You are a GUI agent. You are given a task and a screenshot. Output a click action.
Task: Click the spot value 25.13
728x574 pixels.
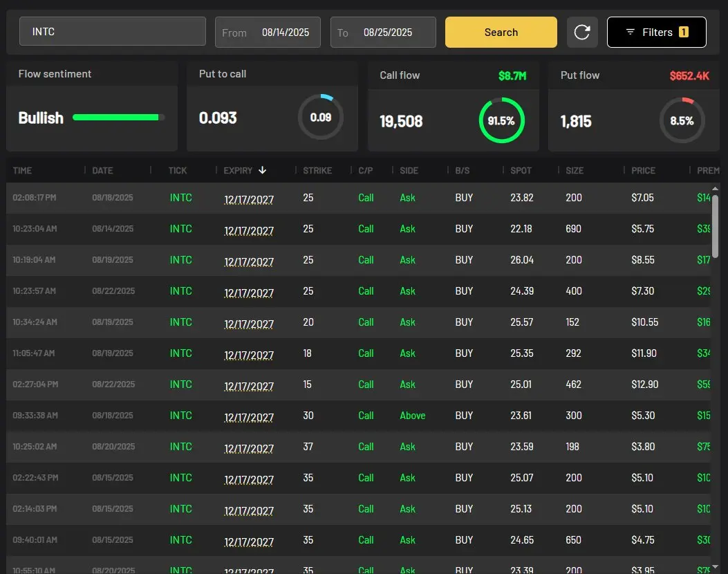(521, 509)
